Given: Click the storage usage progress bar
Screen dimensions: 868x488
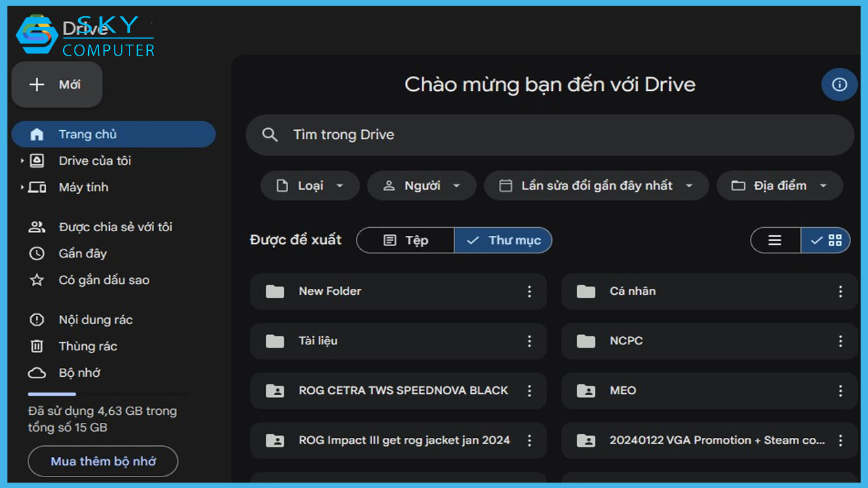Looking at the screenshot, I should (x=107, y=394).
